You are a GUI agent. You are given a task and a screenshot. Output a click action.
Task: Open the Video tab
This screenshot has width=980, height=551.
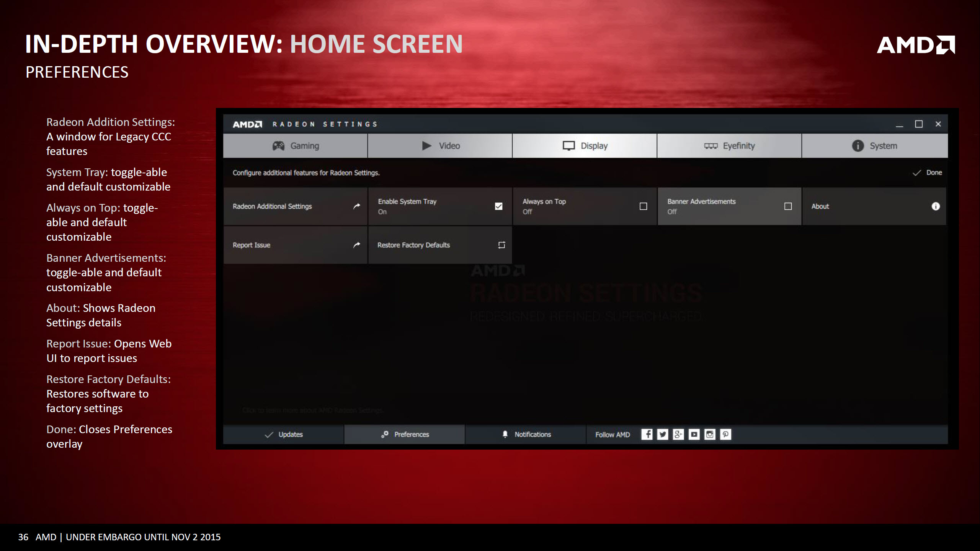point(439,146)
